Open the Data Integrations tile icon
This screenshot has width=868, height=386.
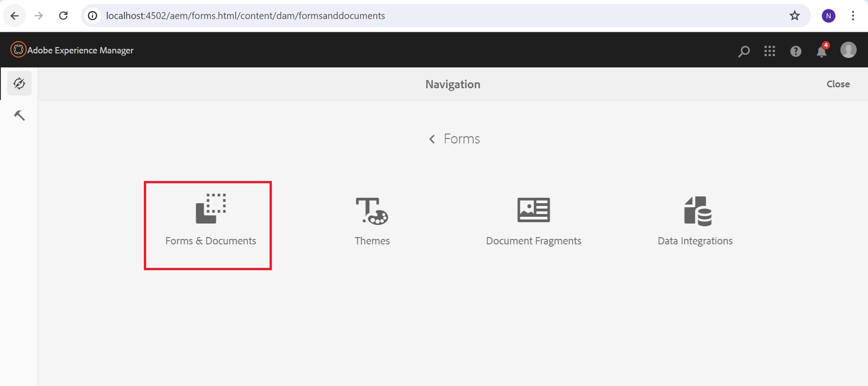click(697, 211)
